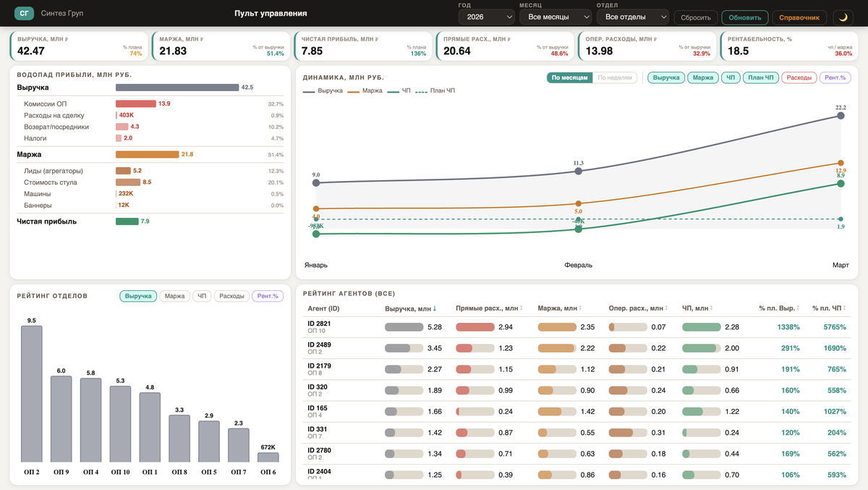
Task: Switch dynamics chart to По неделям
Action: [x=615, y=77]
